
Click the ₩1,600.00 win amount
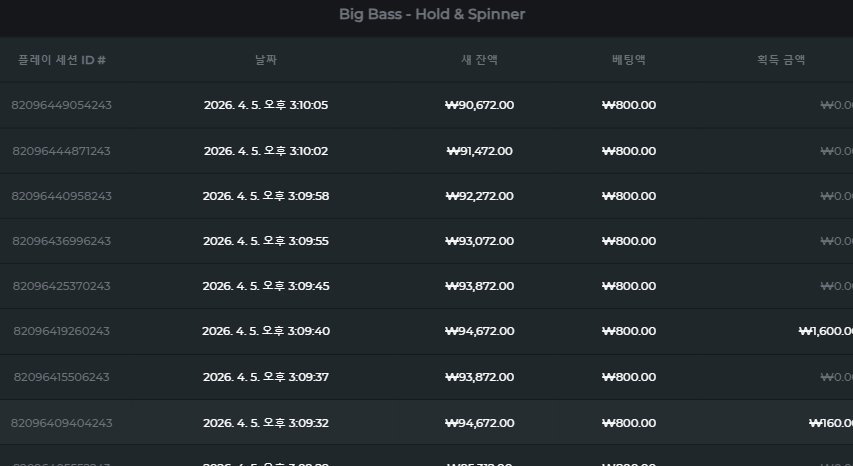pos(826,331)
